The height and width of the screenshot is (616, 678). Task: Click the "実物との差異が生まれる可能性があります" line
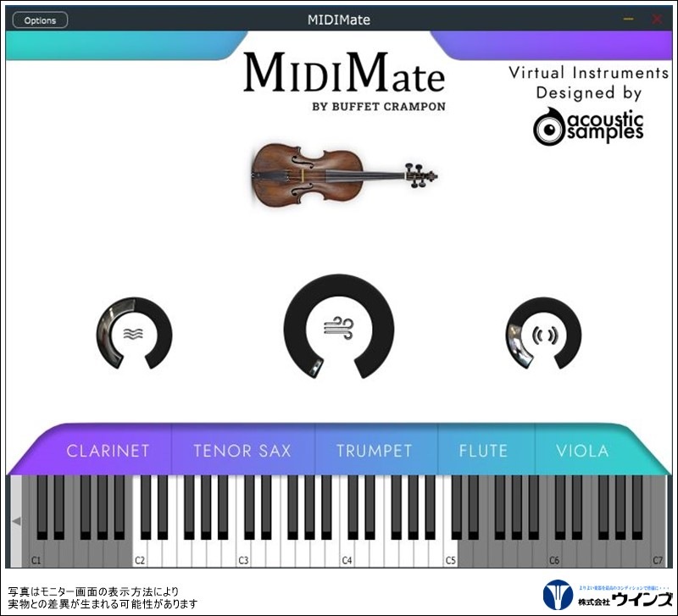pyautogui.click(x=103, y=603)
